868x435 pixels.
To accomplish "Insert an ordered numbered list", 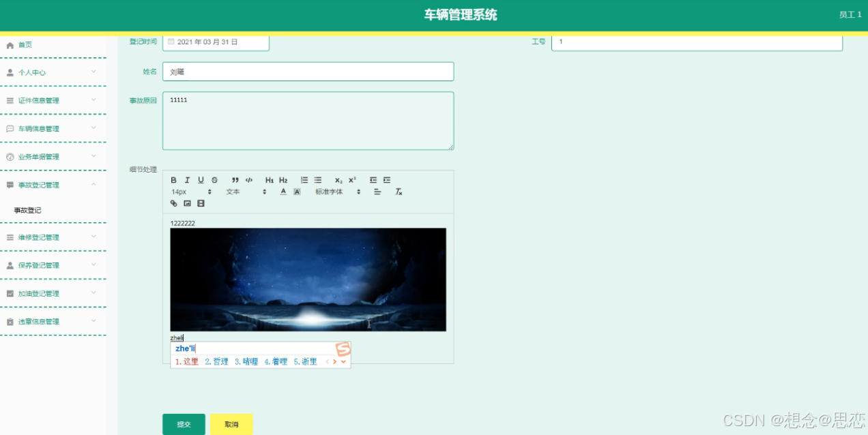I will click(304, 180).
